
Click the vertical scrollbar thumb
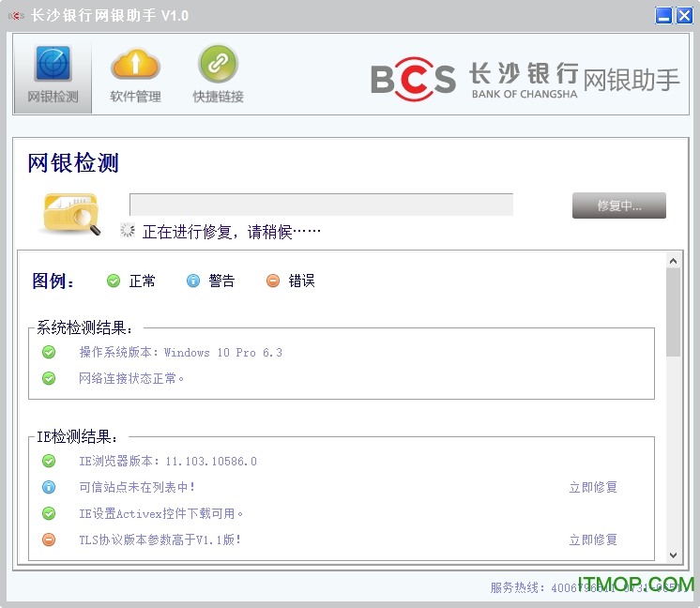coord(673,312)
